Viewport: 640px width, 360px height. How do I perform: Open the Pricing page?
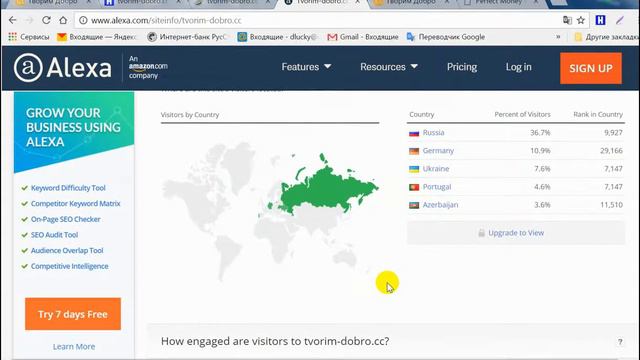[x=462, y=67]
